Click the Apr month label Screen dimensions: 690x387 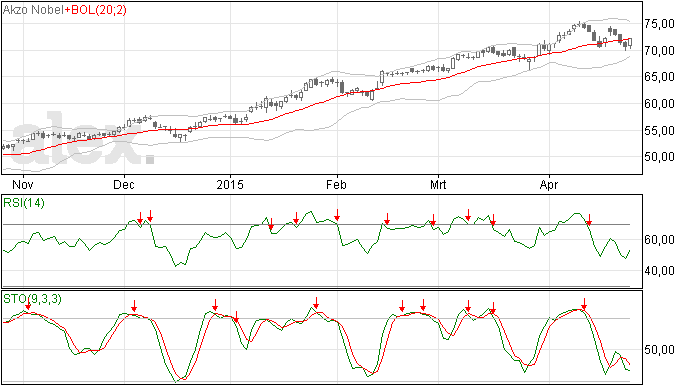549,184
